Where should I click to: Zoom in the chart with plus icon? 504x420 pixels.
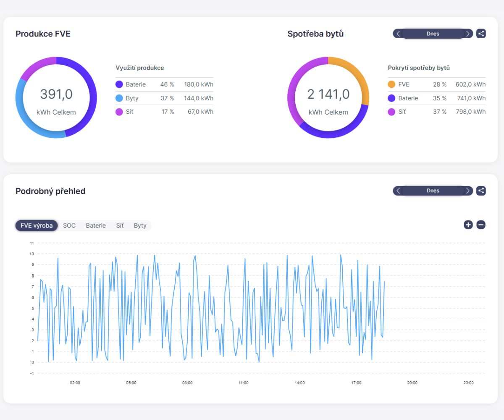point(468,225)
